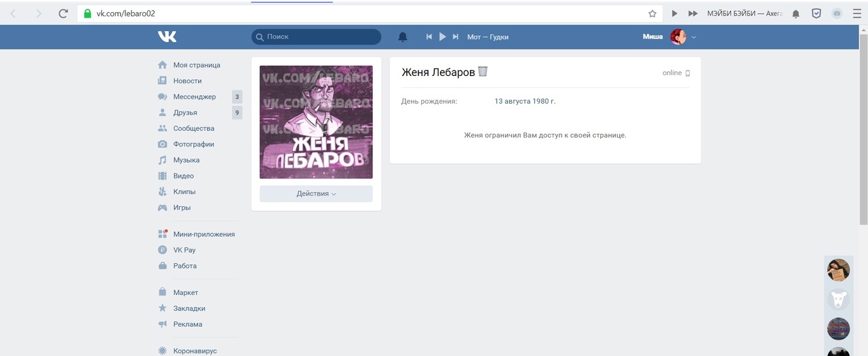
Task: Open the Музыка section
Action: point(186,160)
